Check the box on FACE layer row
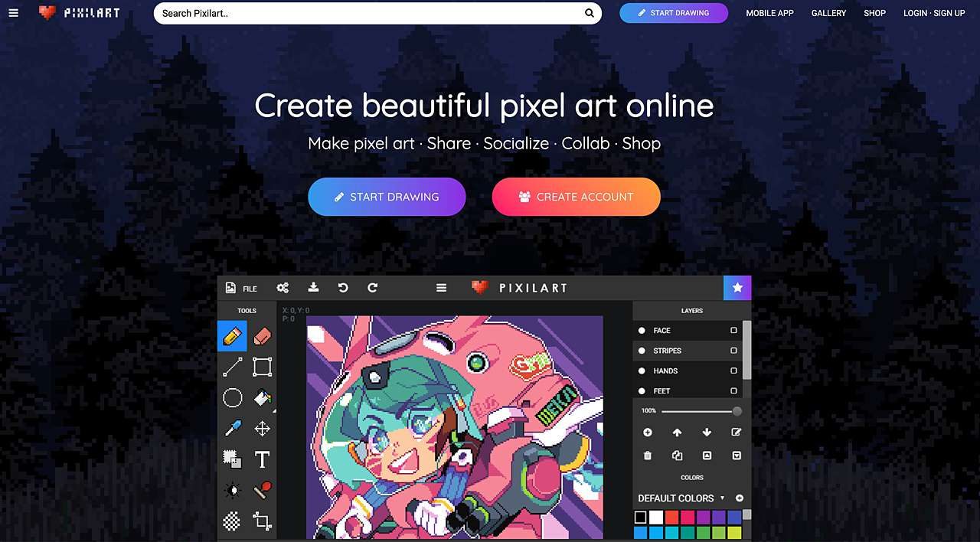980x542 pixels. tap(733, 331)
